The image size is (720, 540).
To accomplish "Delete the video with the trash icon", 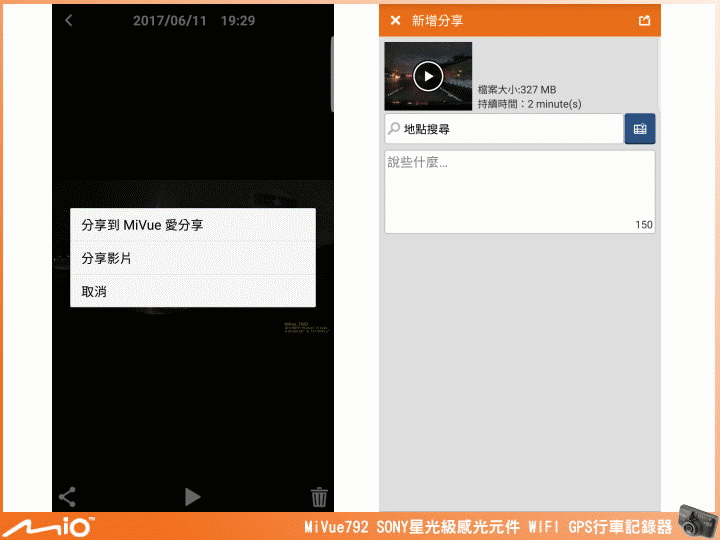I will (319, 496).
